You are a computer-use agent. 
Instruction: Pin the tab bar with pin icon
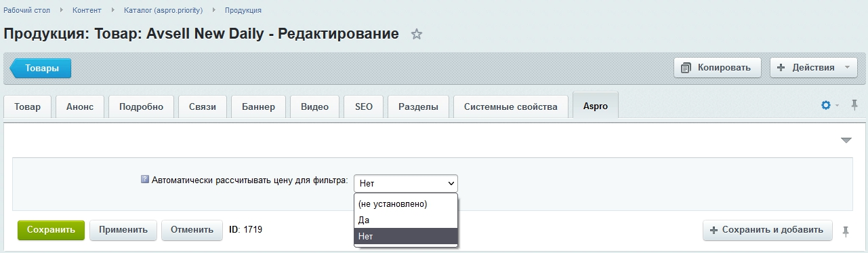click(854, 105)
